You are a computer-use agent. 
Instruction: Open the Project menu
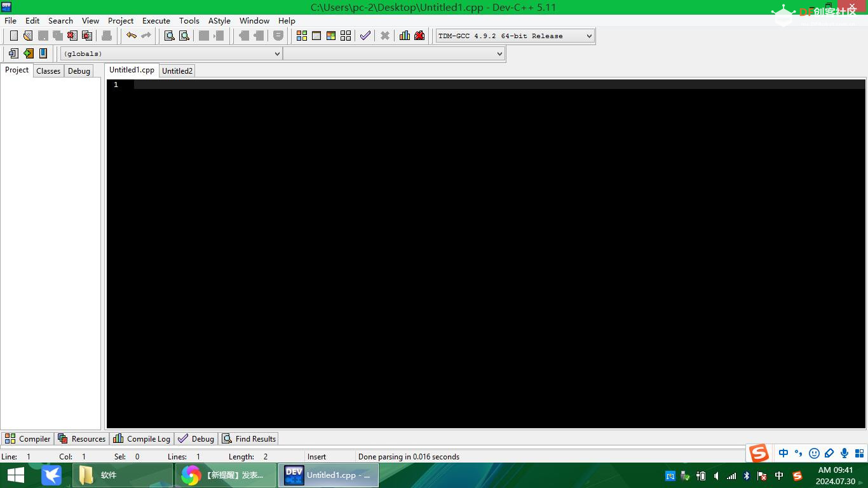tap(121, 20)
